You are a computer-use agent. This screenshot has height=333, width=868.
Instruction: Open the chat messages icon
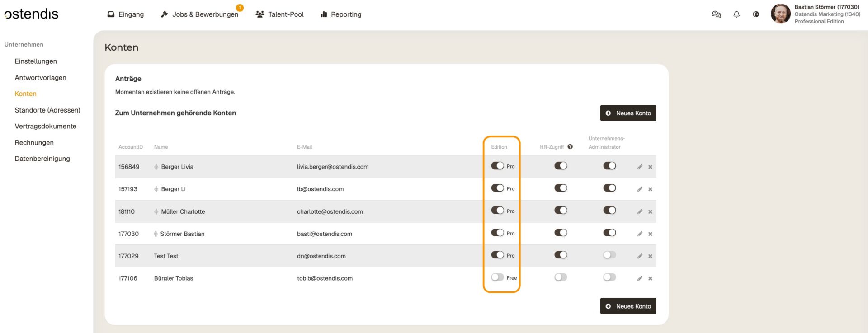pyautogui.click(x=716, y=14)
